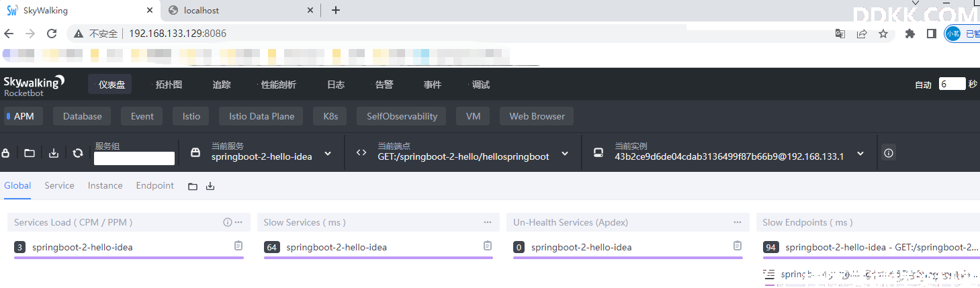Toggle the 自动 auto-refresh option
The image size is (980, 288).
pos(923,85)
